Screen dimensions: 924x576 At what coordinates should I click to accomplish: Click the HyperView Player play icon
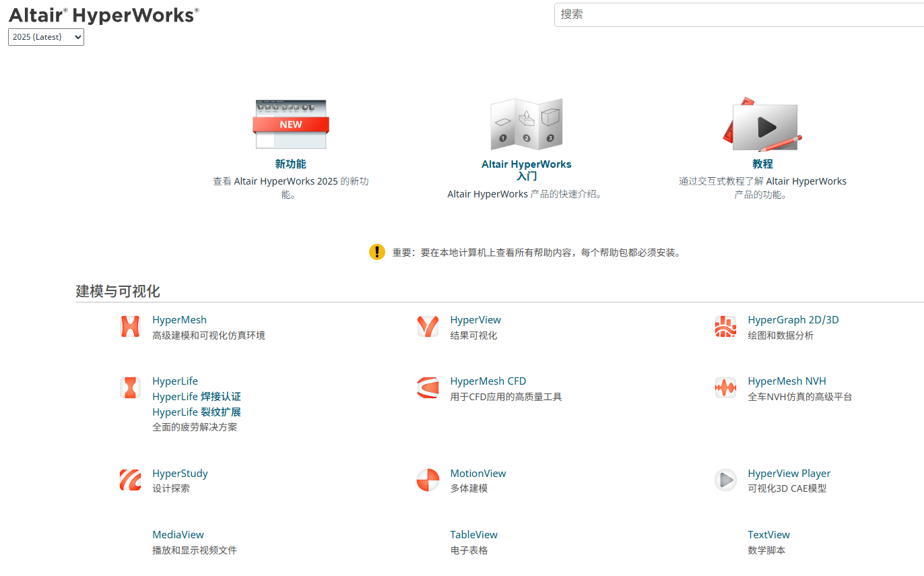(725, 480)
